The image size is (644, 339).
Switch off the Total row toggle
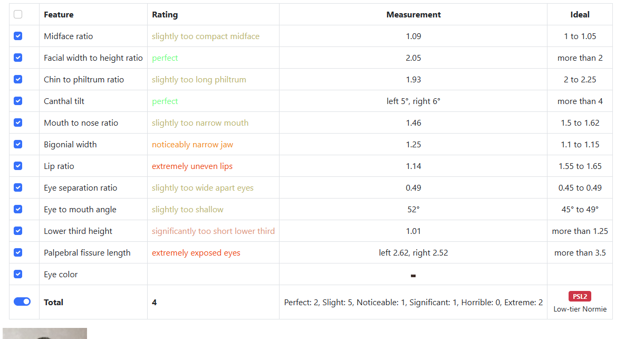[x=22, y=302]
